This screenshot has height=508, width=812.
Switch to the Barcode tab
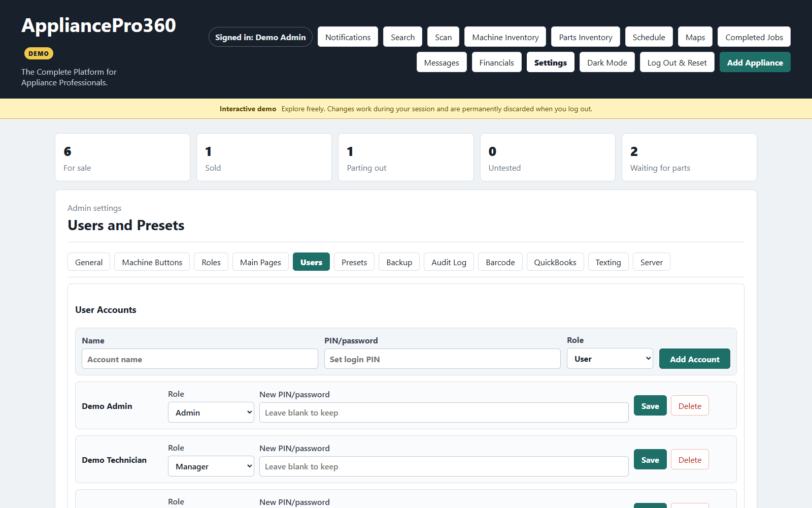[500, 262]
